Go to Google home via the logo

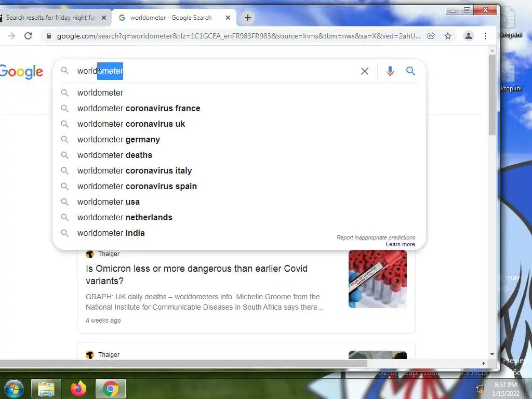coord(21,72)
